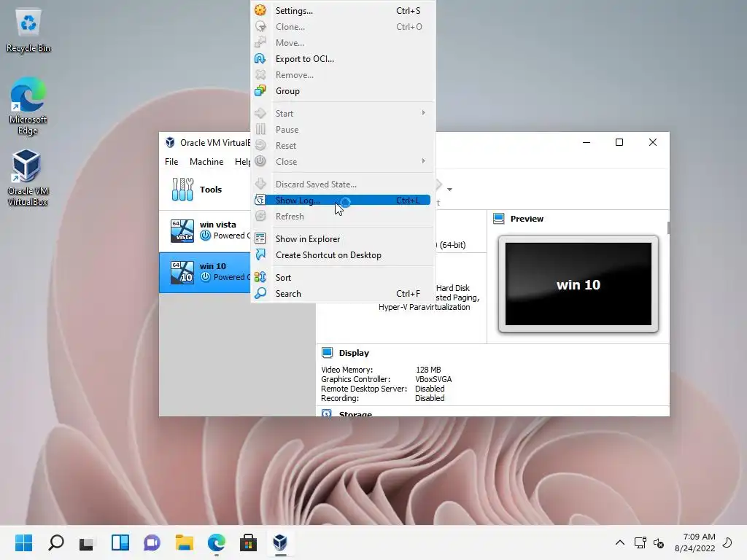This screenshot has width=747, height=560.
Task: Select Discard Saved State... entry
Action: point(343,184)
